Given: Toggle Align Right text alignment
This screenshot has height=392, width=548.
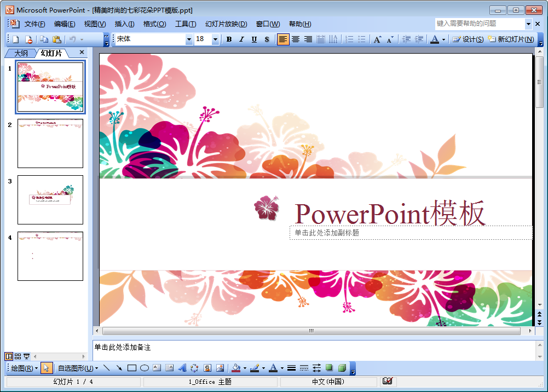Looking at the screenshot, I should click(x=308, y=39).
